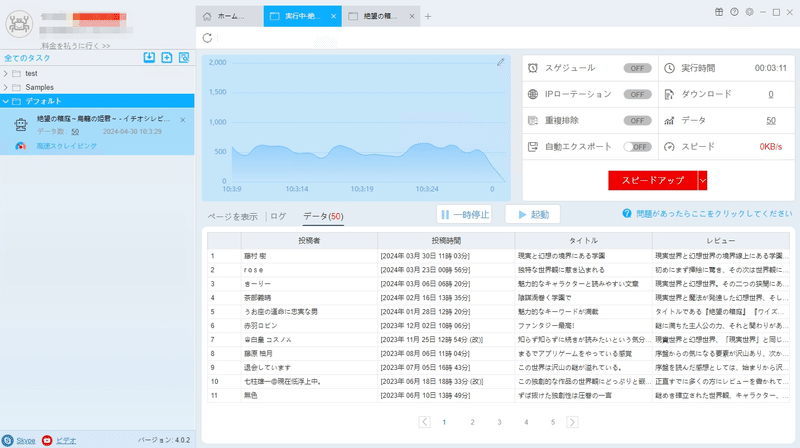Click the IP rotation globe icon

(533, 94)
